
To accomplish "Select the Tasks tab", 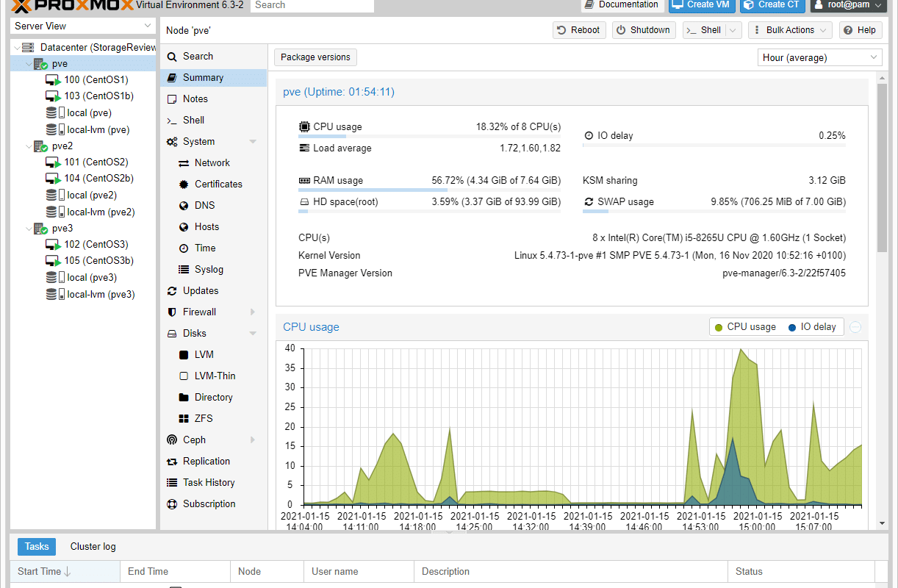I will click(x=37, y=547).
